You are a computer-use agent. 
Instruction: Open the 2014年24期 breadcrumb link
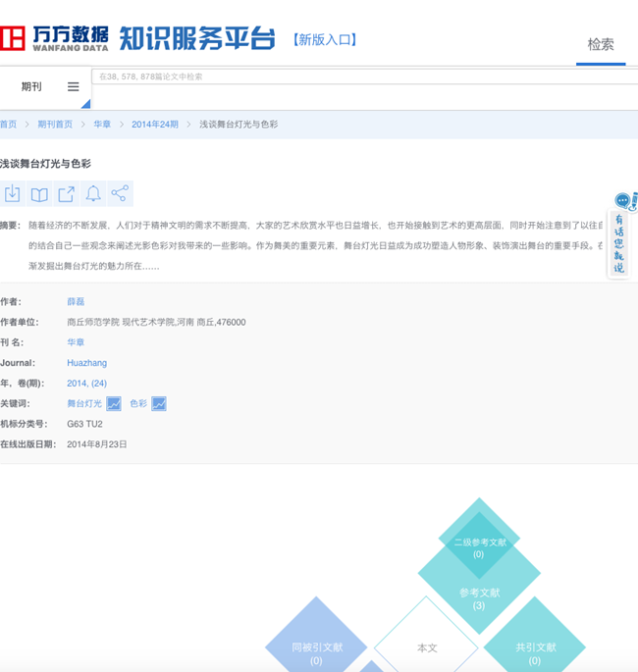point(155,125)
